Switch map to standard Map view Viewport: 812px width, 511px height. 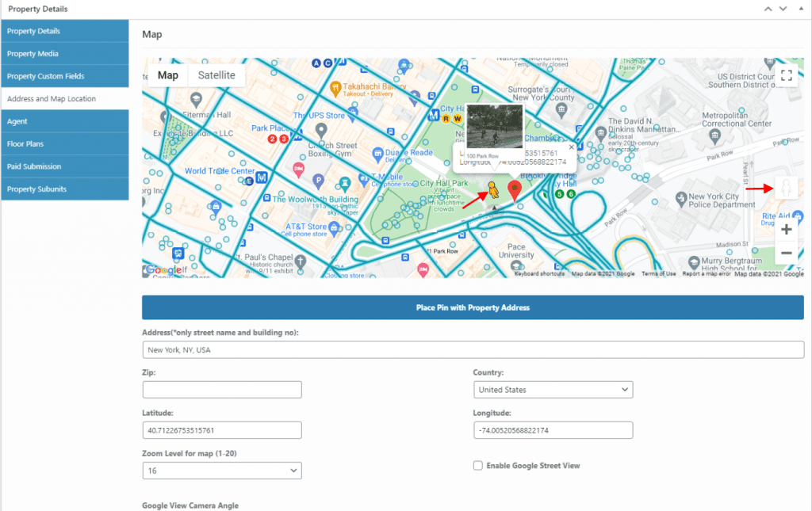point(168,75)
